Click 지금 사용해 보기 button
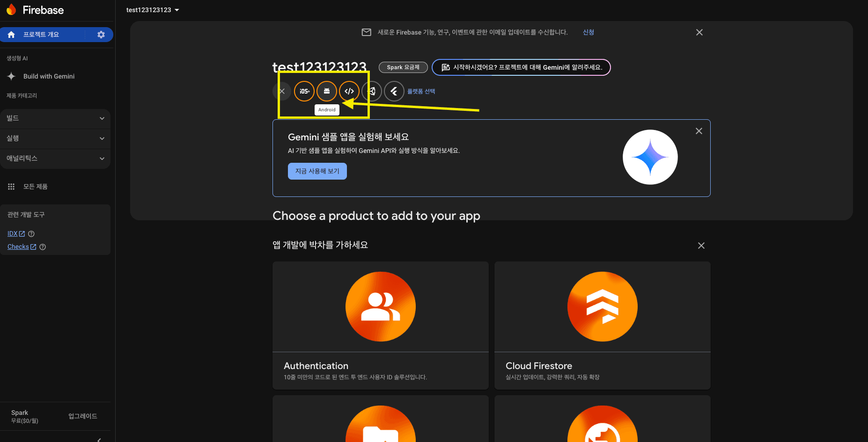 tap(317, 171)
